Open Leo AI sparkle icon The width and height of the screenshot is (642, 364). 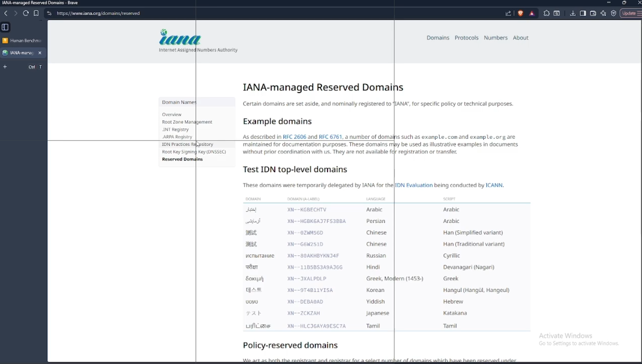pyautogui.click(x=603, y=13)
